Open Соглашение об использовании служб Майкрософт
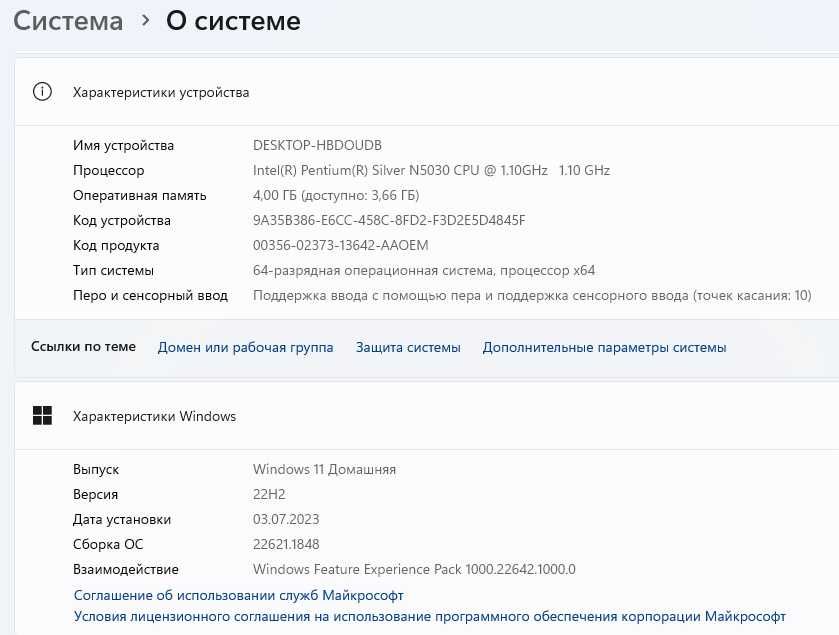Screen dimensions: 839x635 point(239,595)
